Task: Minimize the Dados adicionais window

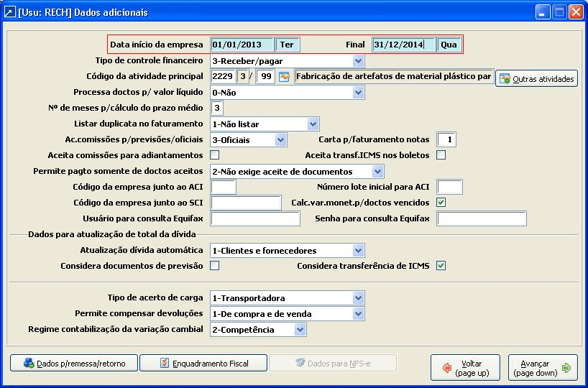Action: 542,12
